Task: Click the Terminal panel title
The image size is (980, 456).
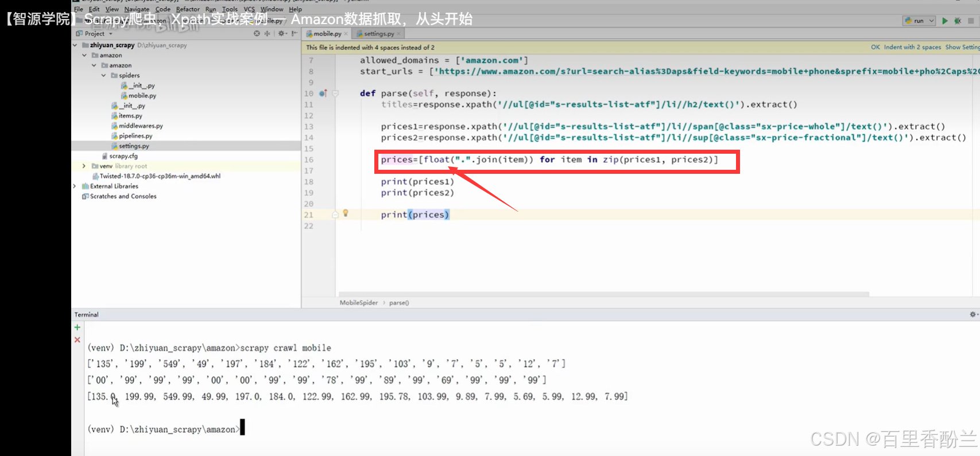Action: point(86,314)
